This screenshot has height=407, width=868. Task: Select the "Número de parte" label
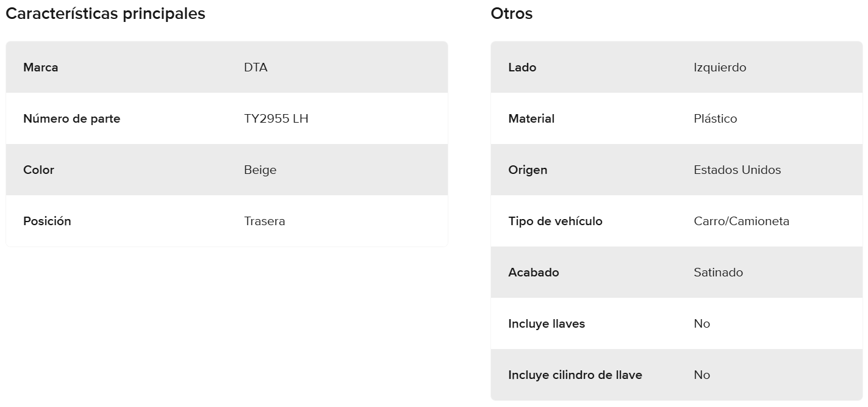point(71,119)
